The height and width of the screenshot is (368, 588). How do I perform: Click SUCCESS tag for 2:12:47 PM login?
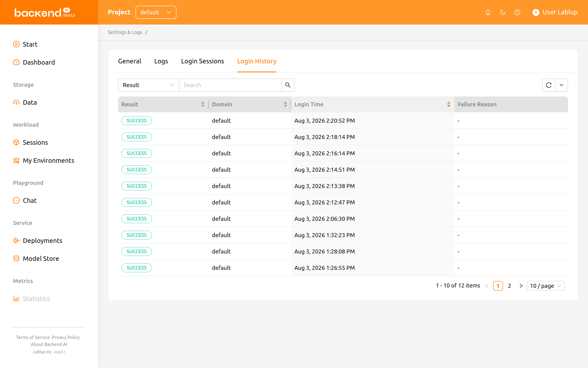pyautogui.click(x=137, y=202)
